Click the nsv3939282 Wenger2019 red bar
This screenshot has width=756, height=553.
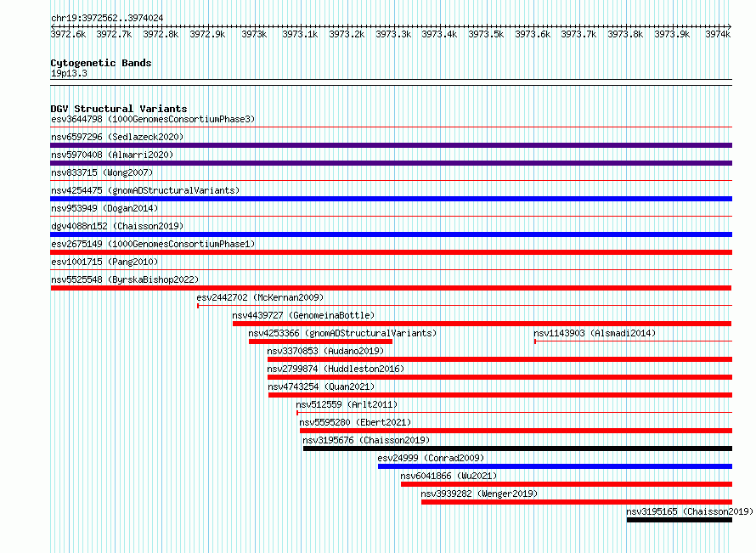coord(577,502)
